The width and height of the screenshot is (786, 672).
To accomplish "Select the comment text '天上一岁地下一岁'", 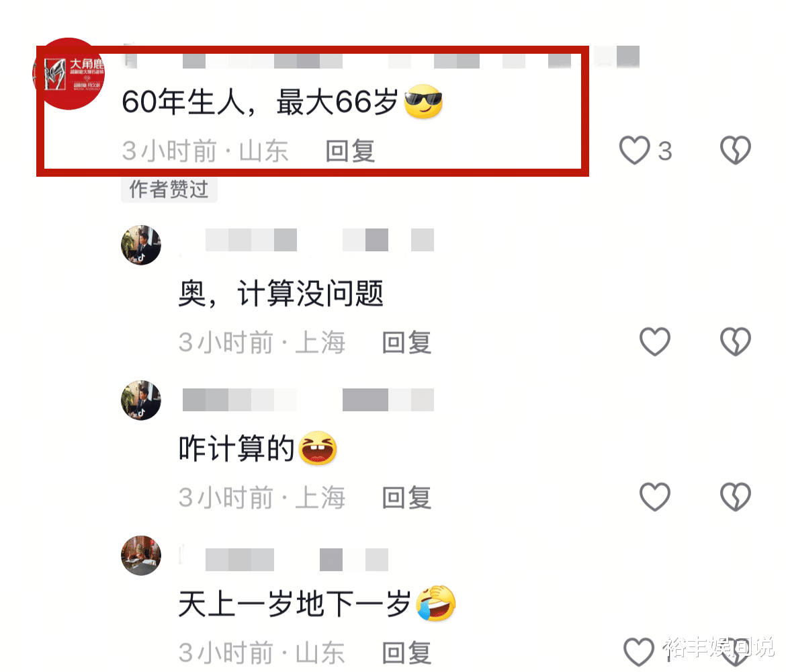I will point(295,604).
